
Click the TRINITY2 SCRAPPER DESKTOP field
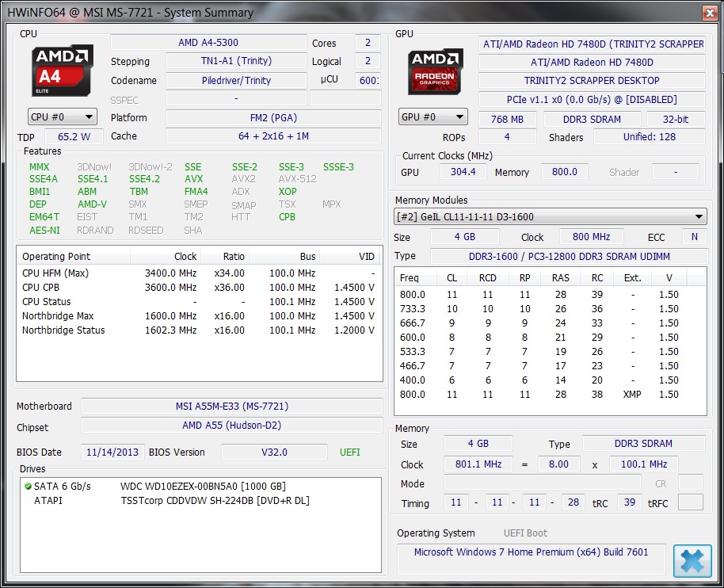pos(592,80)
